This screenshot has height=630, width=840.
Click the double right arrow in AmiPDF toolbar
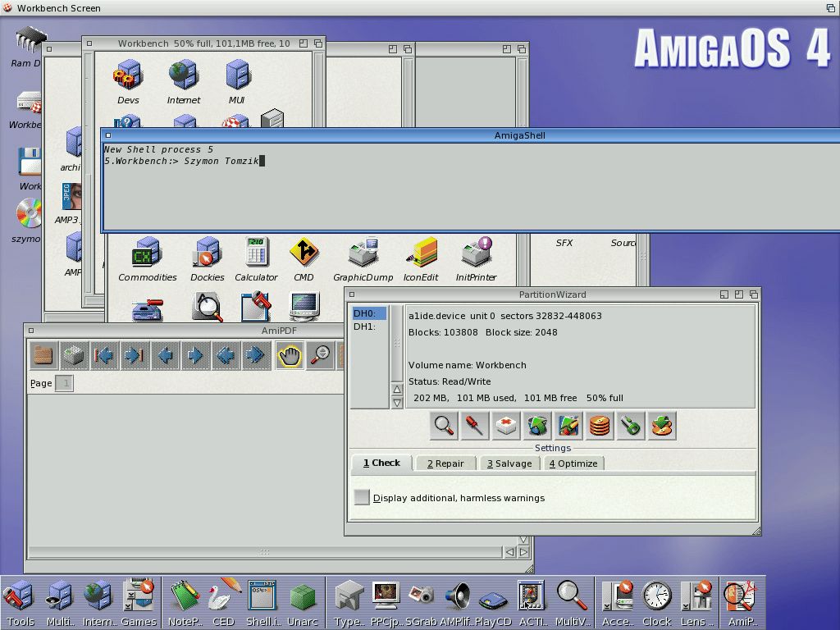click(257, 355)
